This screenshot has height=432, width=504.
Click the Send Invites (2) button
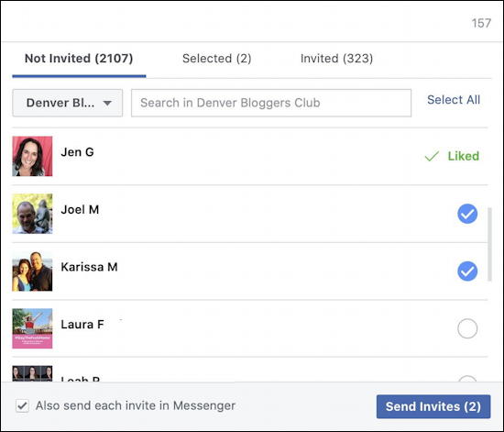tap(433, 406)
